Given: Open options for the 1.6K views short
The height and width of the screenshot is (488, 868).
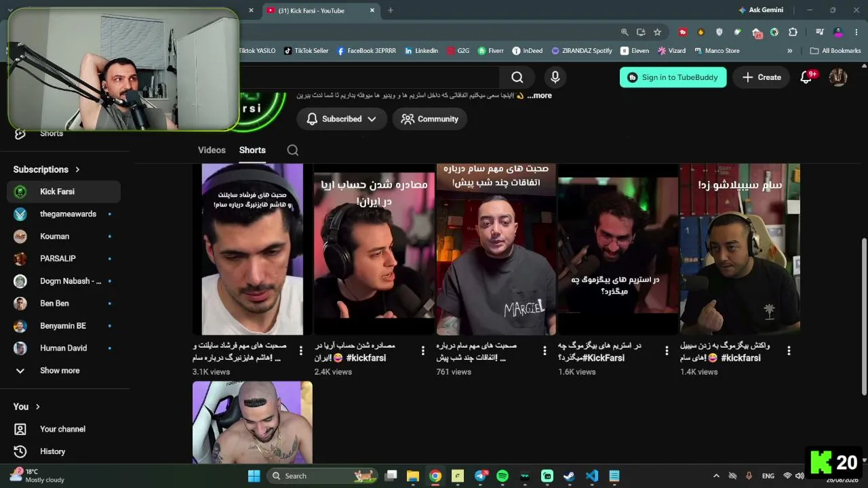Looking at the screenshot, I should coord(667,350).
